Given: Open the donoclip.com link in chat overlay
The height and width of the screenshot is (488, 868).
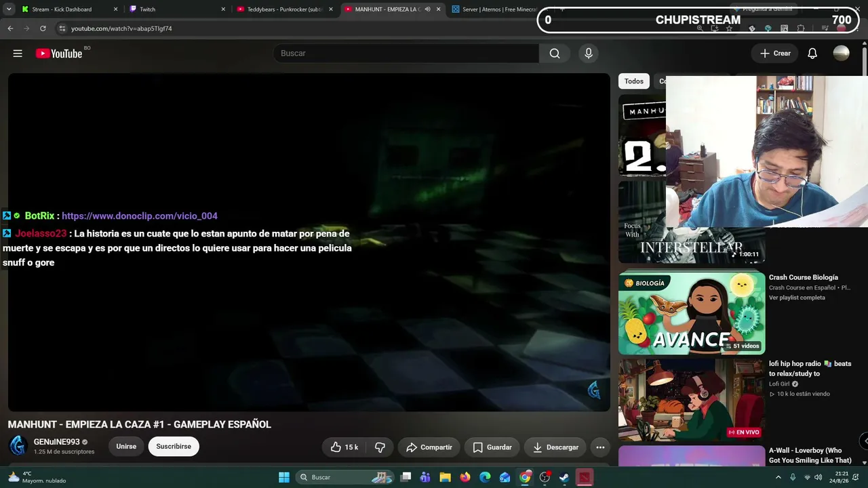Looking at the screenshot, I should point(140,216).
